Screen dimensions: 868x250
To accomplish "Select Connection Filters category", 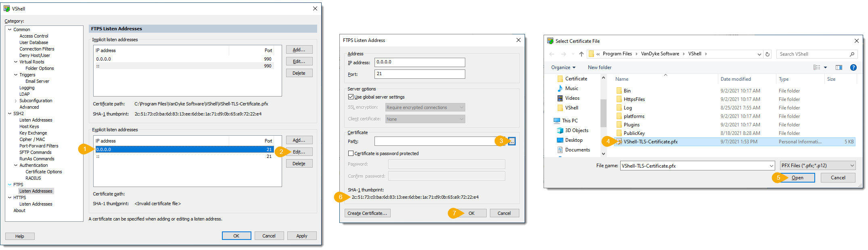I will 37,49.
